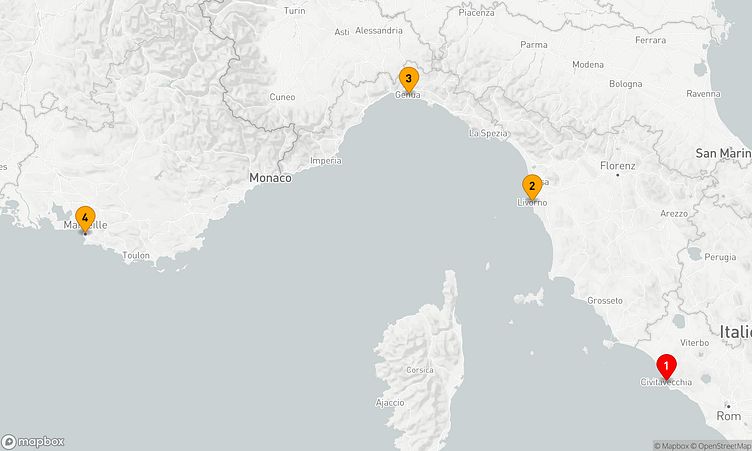Click the Parma city label
The image size is (752, 451).
534,45
